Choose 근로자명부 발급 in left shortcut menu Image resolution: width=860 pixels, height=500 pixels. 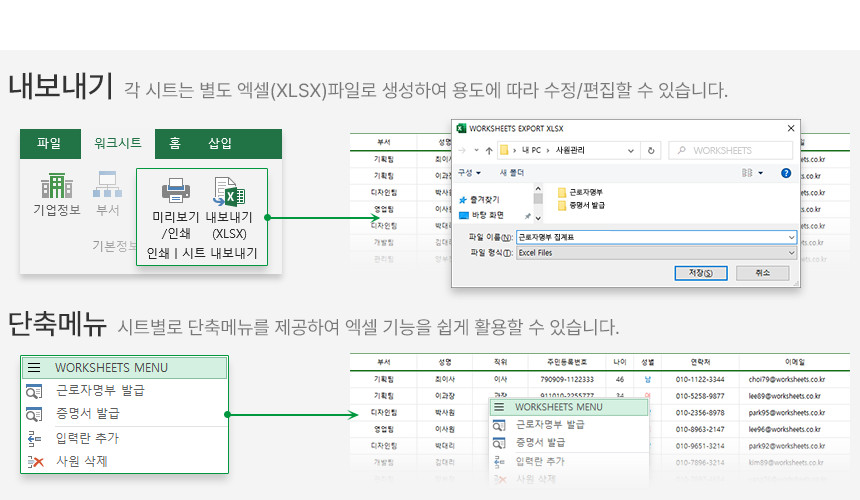100,391
